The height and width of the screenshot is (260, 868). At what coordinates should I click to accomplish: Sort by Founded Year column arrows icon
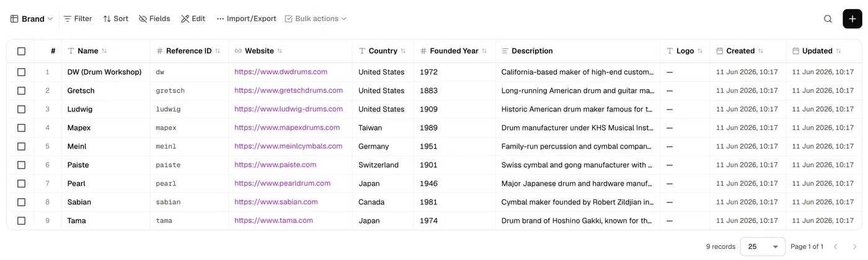pos(484,51)
